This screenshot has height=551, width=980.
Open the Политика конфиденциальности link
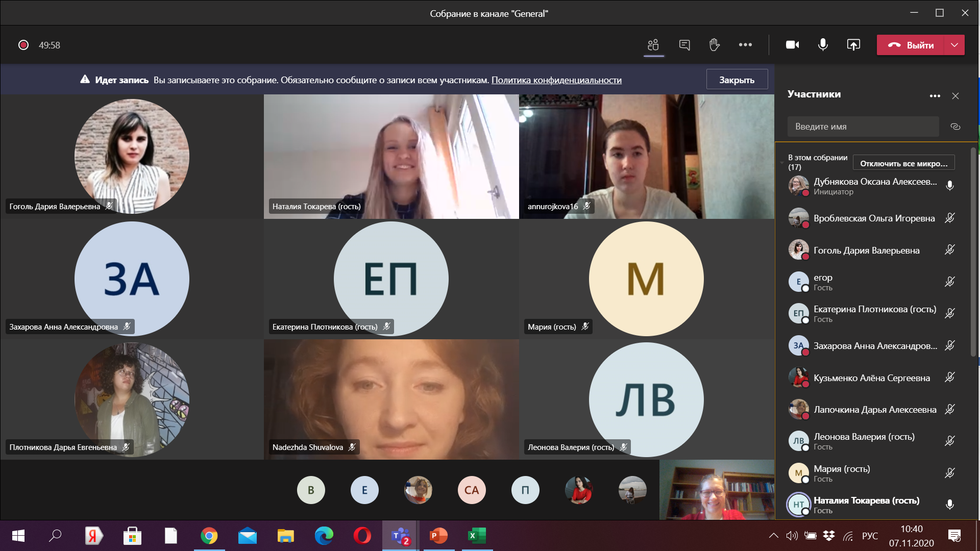coord(556,80)
